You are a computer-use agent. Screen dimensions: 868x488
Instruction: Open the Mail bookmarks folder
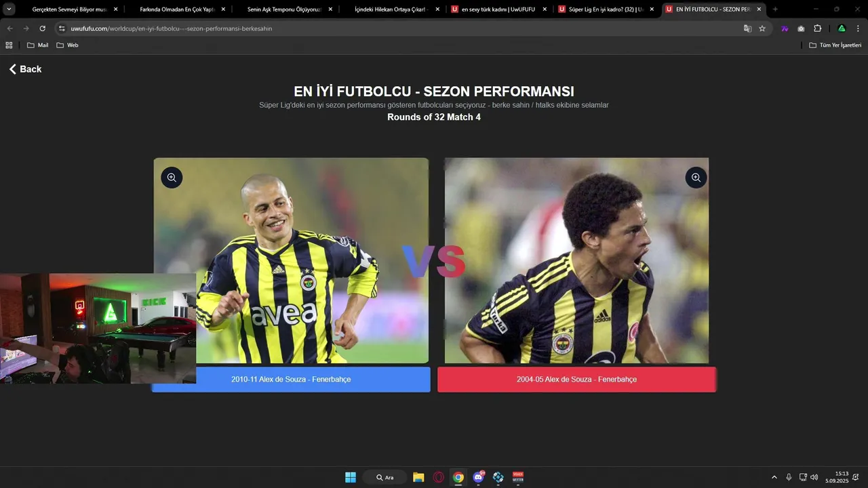tap(37, 45)
